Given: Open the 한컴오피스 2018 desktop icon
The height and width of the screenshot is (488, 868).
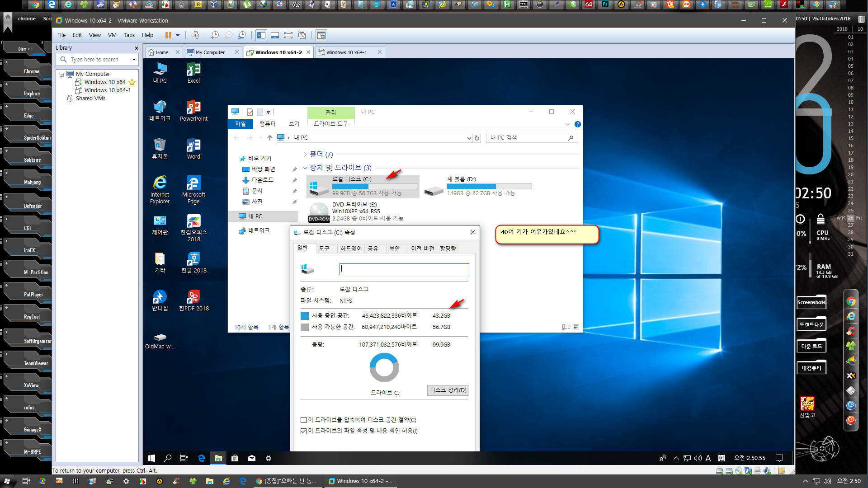Looking at the screenshot, I should (193, 228).
